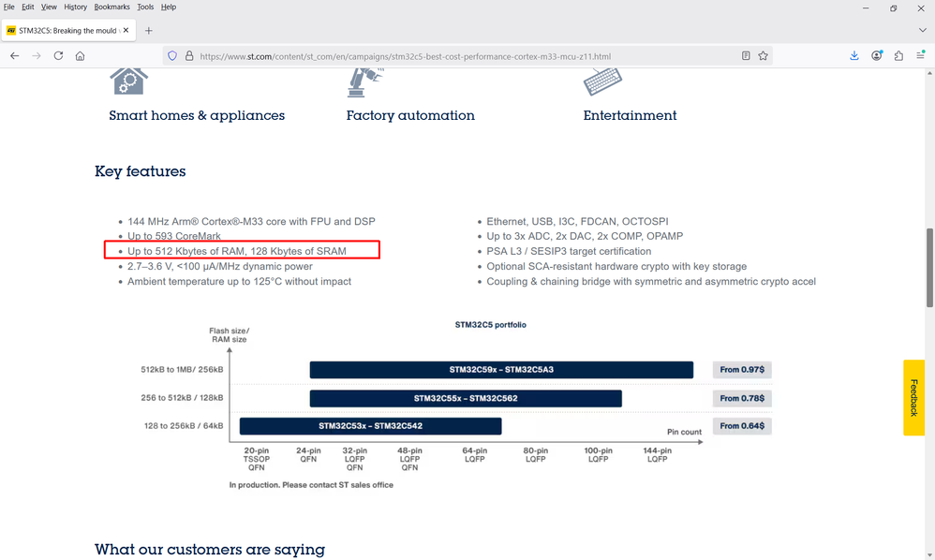Open the Help menu
Image resolution: width=935 pixels, height=560 pixels.
click(168, 7)
